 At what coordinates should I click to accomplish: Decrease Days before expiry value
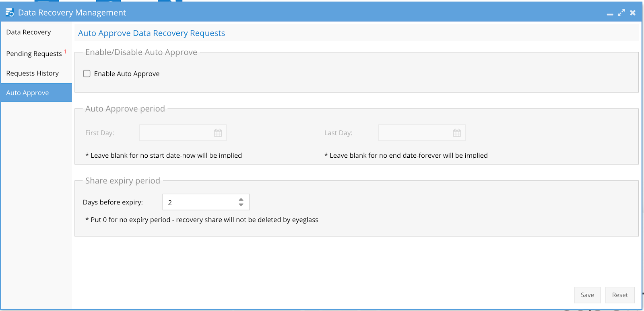click(x=241, y=205)
